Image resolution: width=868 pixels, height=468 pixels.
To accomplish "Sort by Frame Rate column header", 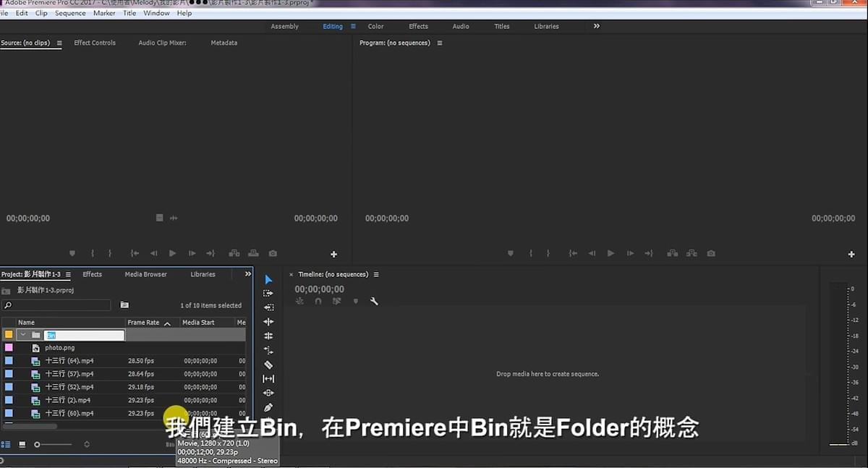I will [143, 323].
